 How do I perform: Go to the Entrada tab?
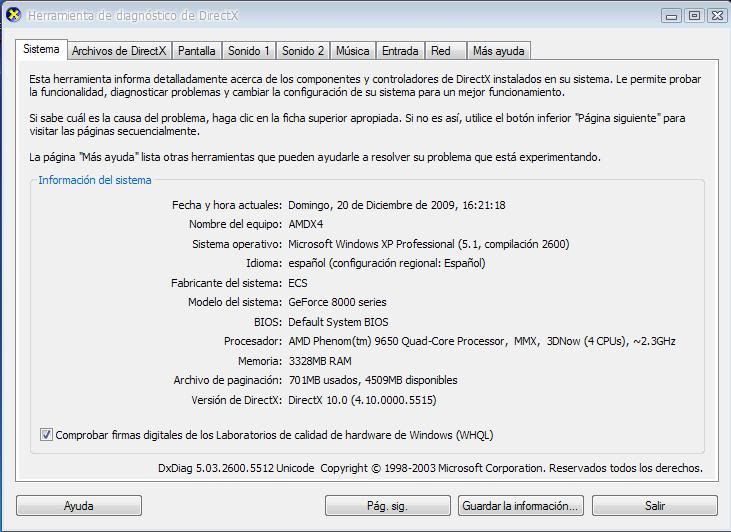pos(400,51)
